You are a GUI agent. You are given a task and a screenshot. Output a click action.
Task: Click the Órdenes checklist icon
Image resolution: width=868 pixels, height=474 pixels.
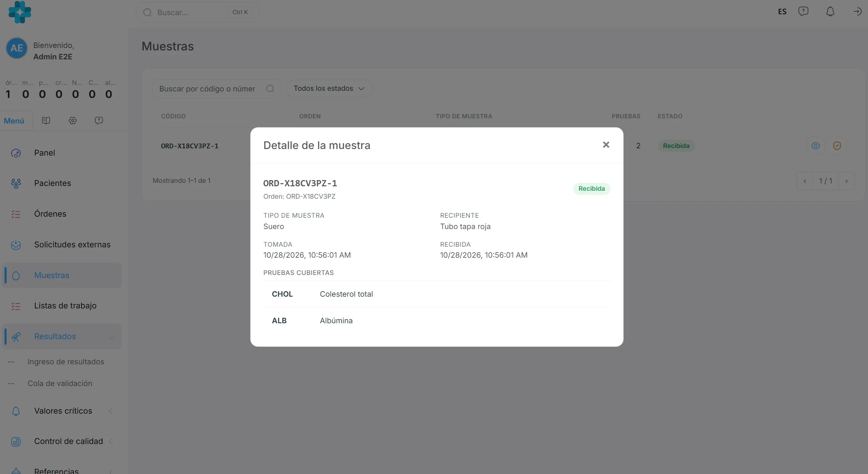click(16, 214)
